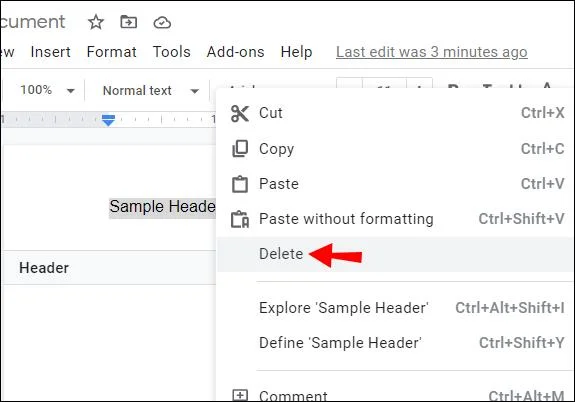This screenshot has width=575, height=402.
Task: Click the blue indent marker on ruler
Action: click(x=108, y=120)
